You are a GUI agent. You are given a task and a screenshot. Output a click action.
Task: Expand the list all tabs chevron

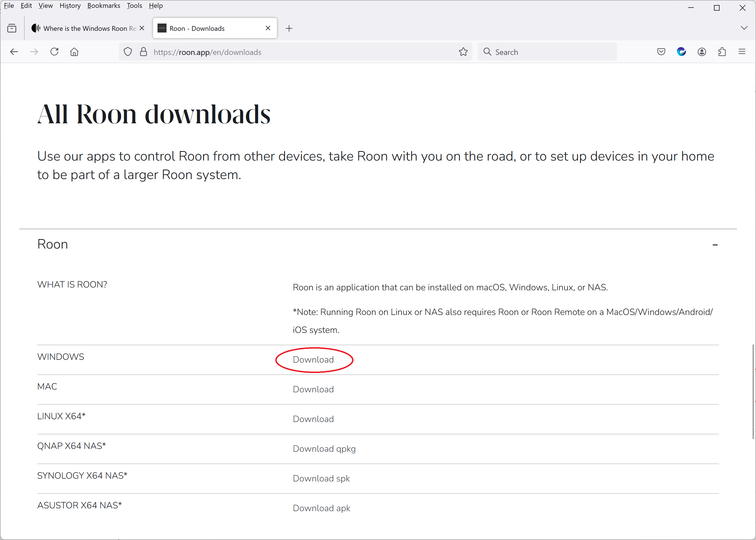744,28
